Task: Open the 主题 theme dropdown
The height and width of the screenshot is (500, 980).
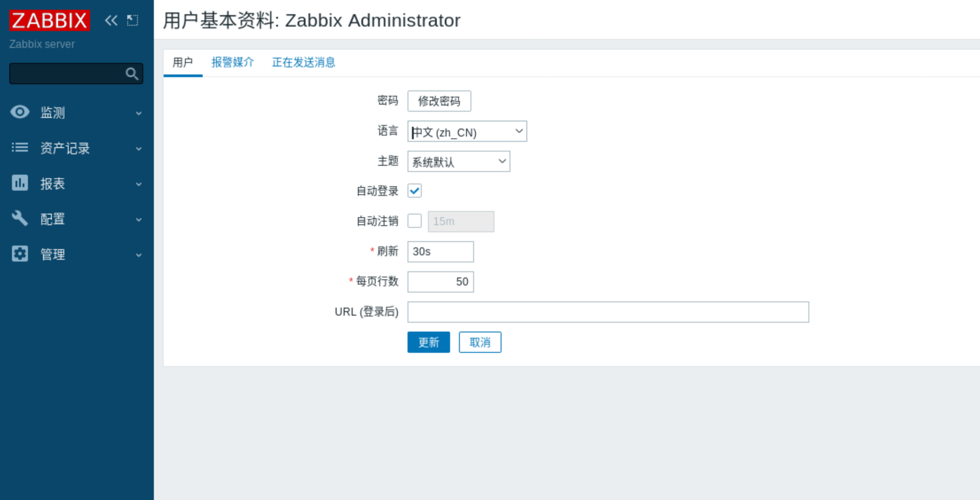Action: tap(459, 161)
